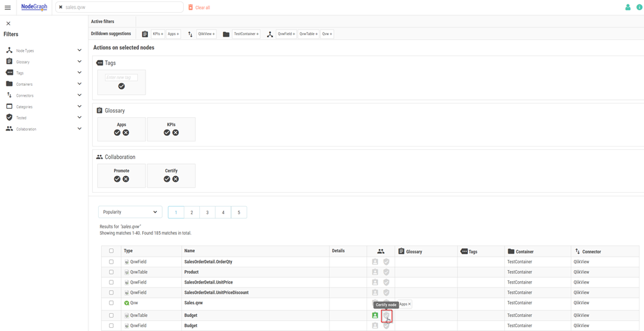Certify node SalesOrderDetail.OrderQty
Viewport: 644px width, 331px height.
coord(386,262)
